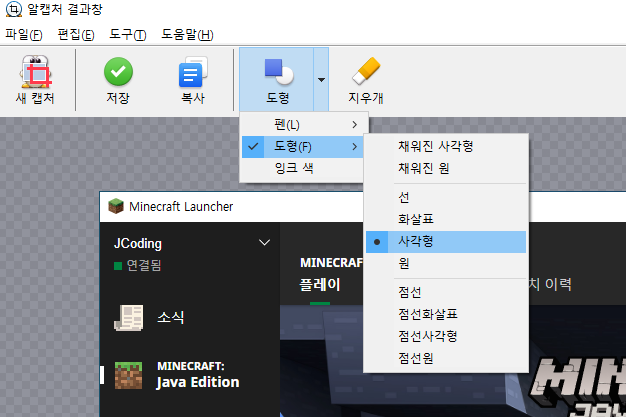Select 점선원 dotted circle
626x417 pixels.
coord(446,358)
